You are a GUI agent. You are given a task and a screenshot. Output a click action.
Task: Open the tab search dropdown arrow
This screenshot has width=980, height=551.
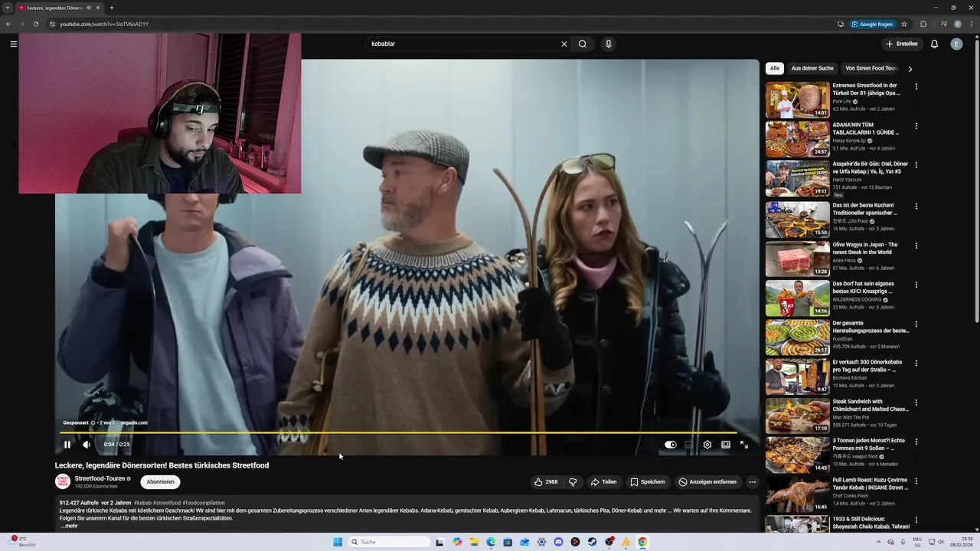click(8, 8)
